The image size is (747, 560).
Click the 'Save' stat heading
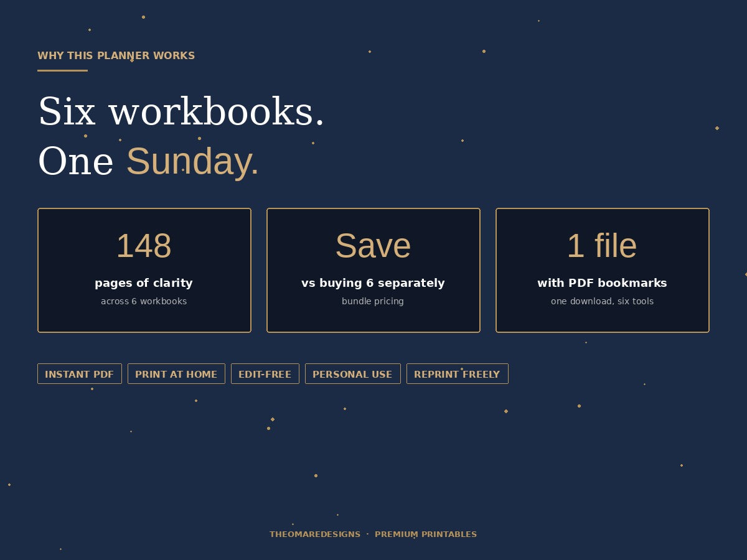coord(373,246)
